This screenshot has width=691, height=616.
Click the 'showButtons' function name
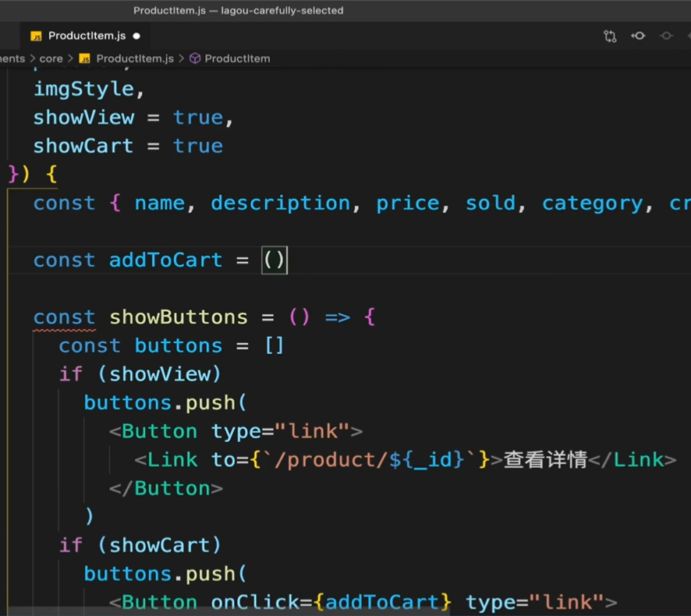point(179,317)
